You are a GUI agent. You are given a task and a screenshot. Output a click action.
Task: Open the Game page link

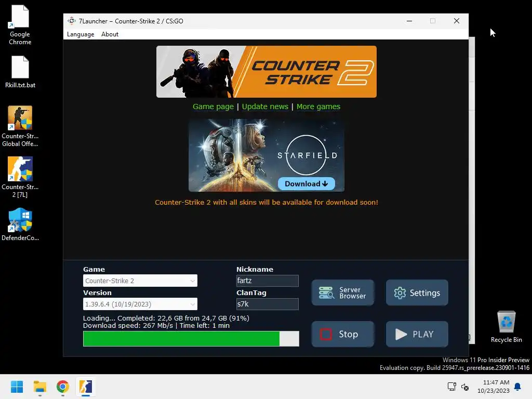[213, 107]
